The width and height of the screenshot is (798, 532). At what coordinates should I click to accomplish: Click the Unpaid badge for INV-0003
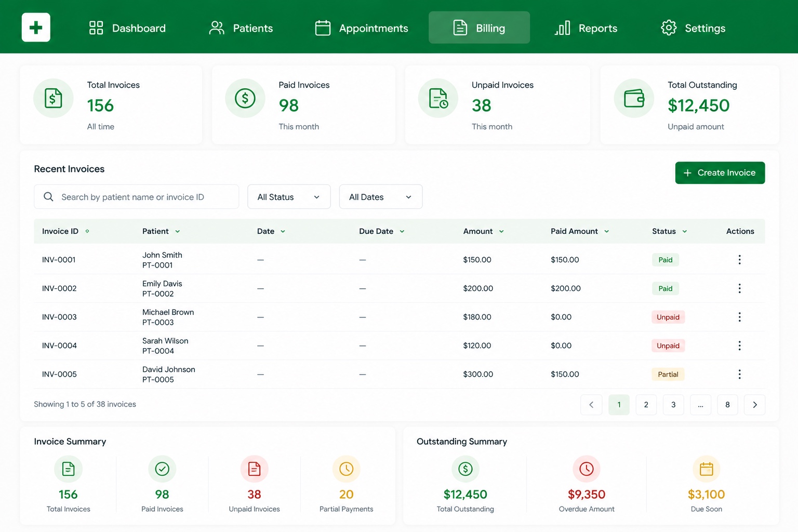point(668,317)
